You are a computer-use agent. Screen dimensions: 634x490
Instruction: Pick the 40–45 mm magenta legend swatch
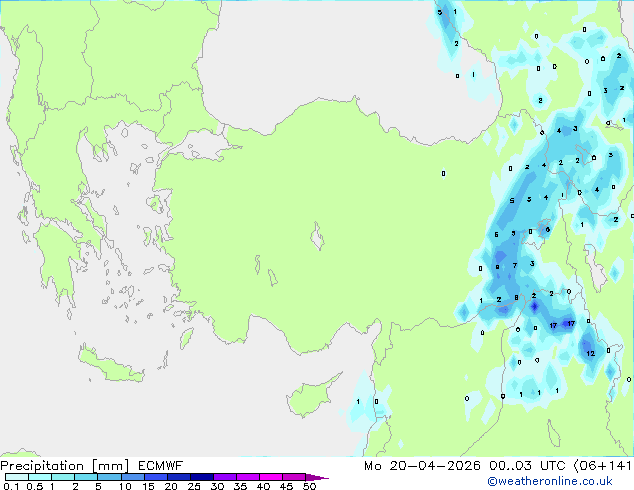pos(271,477)
